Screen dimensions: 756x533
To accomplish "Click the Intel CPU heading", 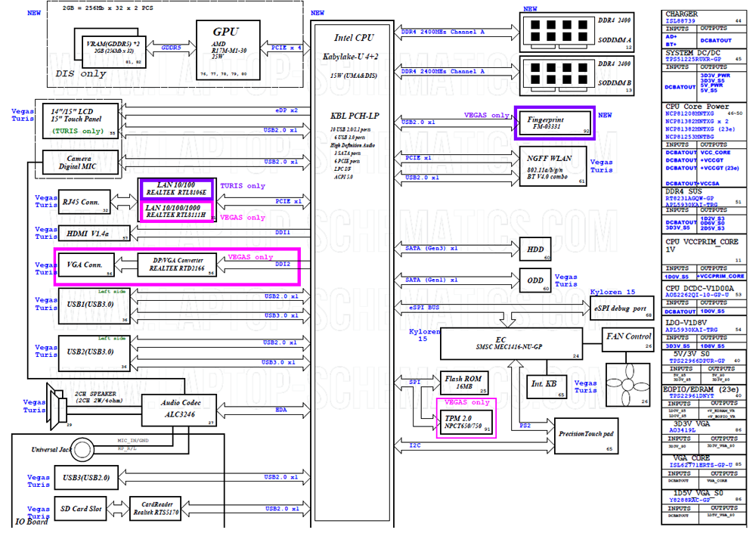I will pyautogui.click(x=353, y=38).
